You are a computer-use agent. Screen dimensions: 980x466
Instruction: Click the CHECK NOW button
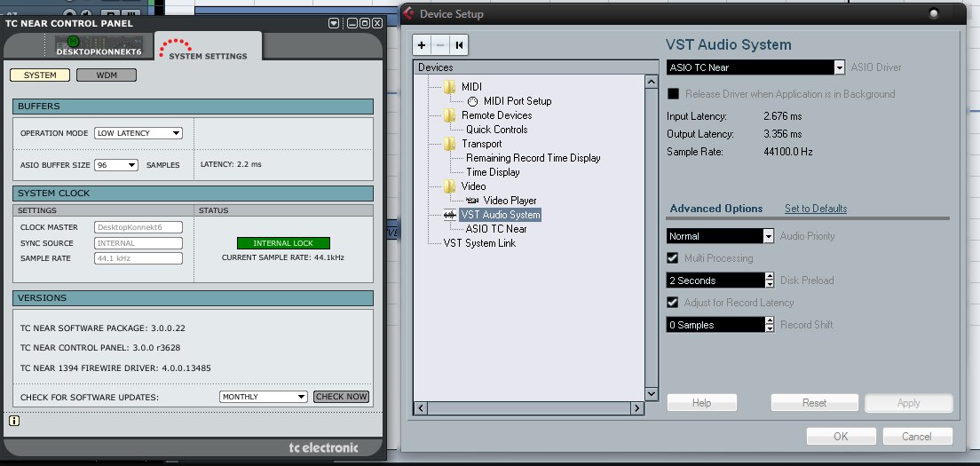pyautogui.click(x=341, y=397)
